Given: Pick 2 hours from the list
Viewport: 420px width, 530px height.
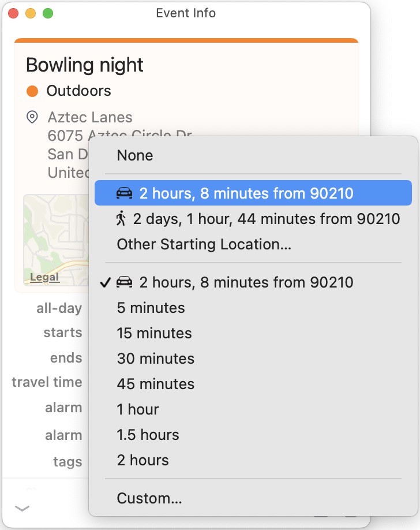Looking at the screenshot, I should (142, 460).
